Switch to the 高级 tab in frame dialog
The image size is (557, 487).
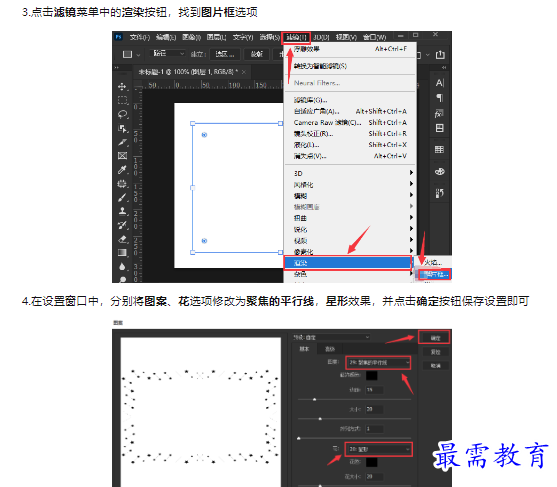click(330, 349)
